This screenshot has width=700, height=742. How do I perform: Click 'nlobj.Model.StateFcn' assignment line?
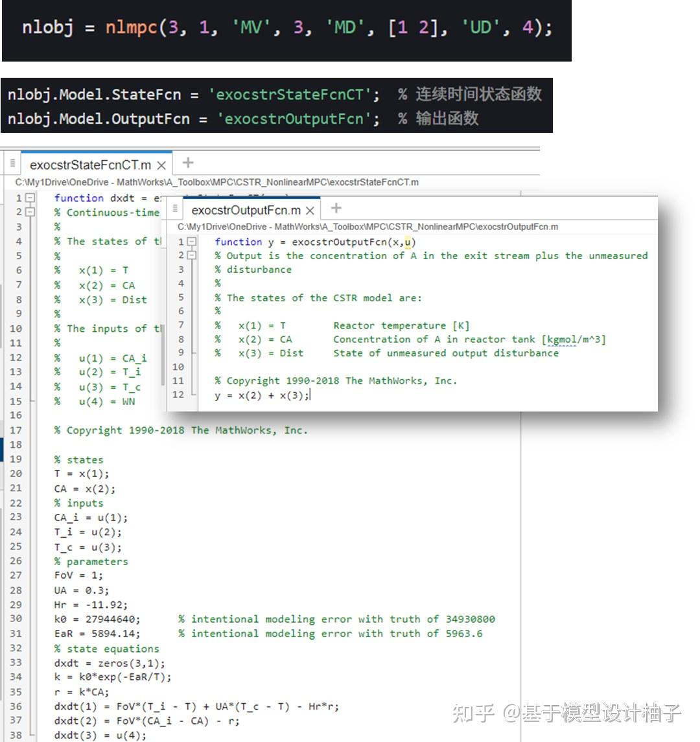click(194, 95)
